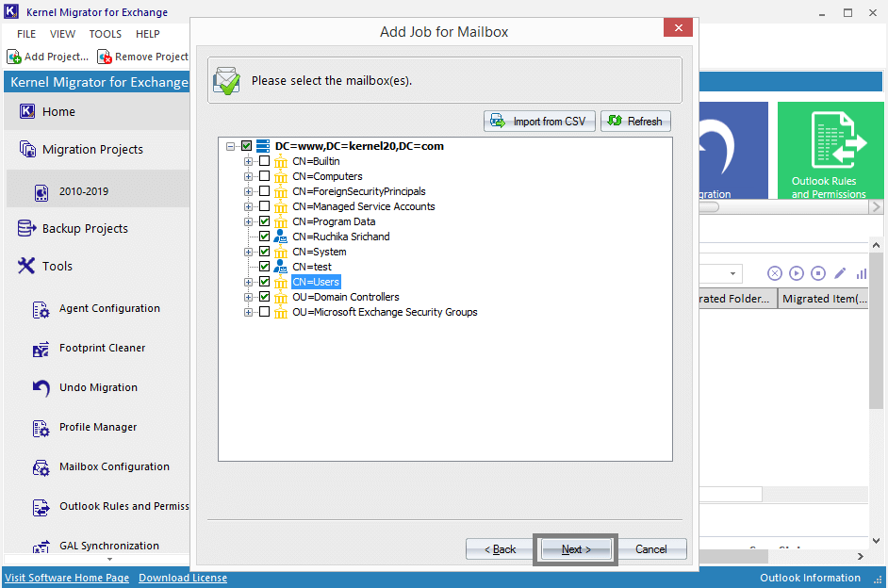This screenshot has height=588, width=888.
Task: Click the stop job circle icon
Action: click(818, 273)
